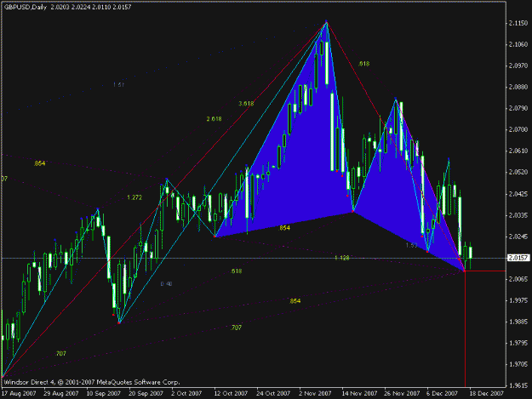Click the 2.0245 price axis label
This screenshot has width=532, height=399.
(518, 237)
